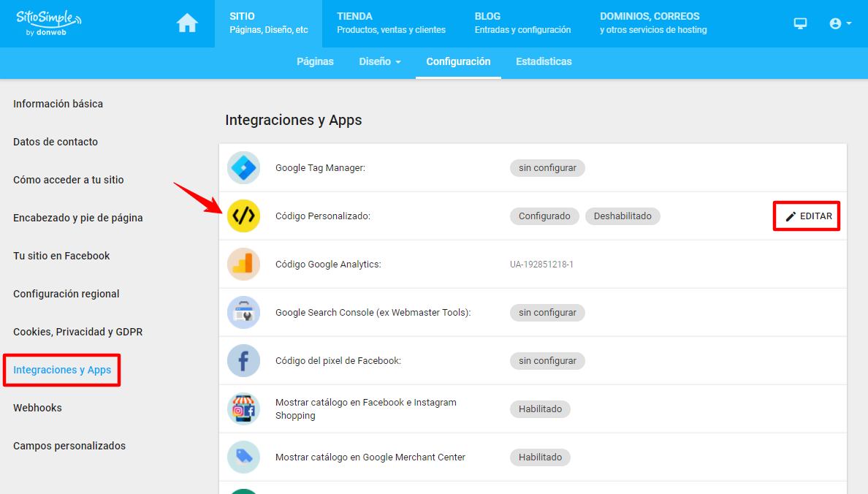Open the TIENDA top navigation tab
The image size is (868, 494).
click(x=391, y=23)
